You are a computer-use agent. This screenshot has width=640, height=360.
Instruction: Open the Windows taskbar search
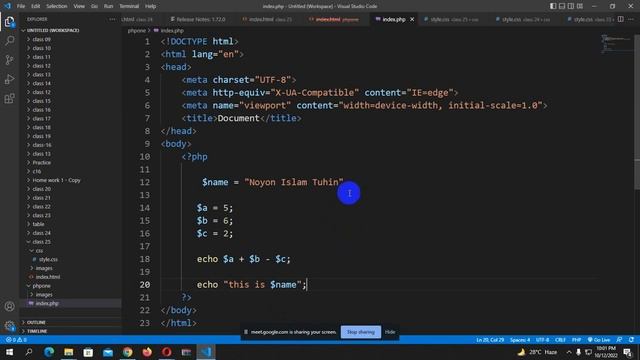tap(29, 352)
